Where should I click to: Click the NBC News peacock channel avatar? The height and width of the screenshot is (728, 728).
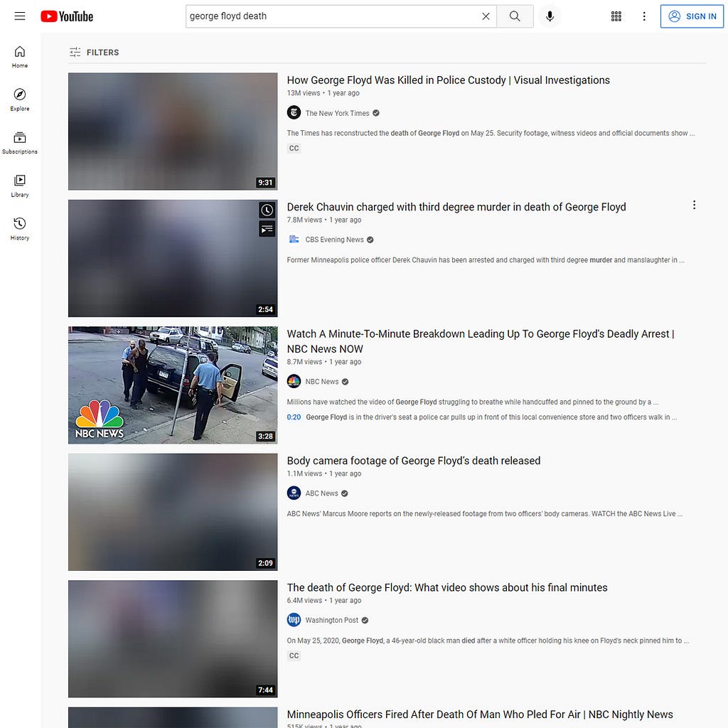[294, 381]
